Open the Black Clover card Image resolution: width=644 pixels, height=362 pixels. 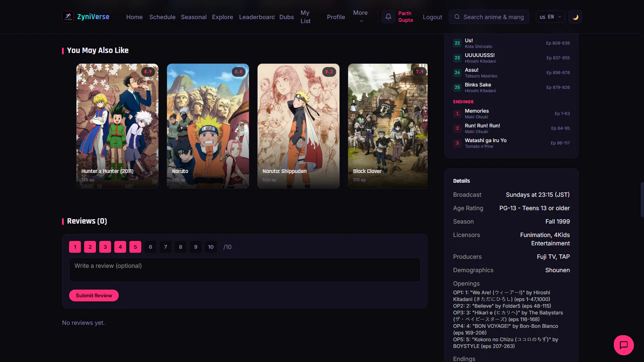click(x=388, y=126)
